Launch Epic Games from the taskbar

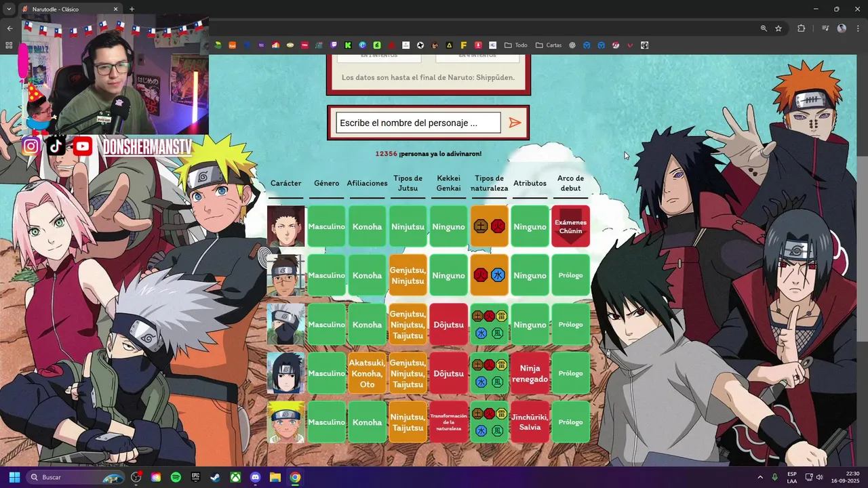pos(195,477)
